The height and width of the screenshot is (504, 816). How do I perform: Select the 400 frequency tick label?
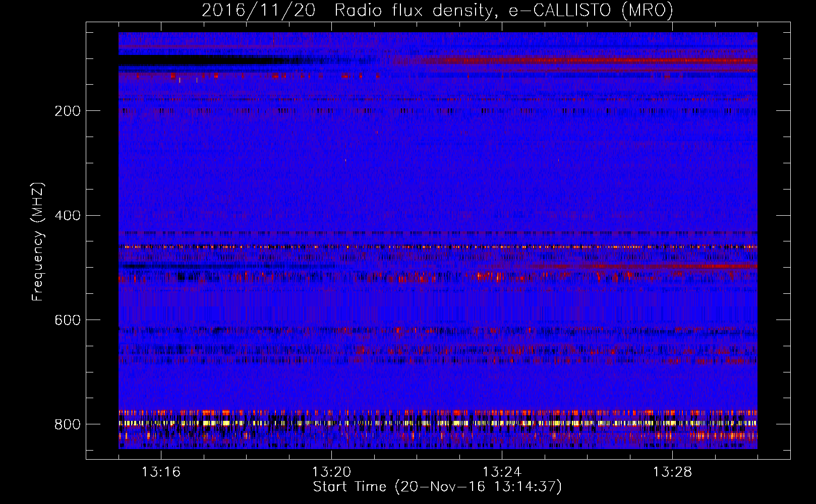coord(68,216)
